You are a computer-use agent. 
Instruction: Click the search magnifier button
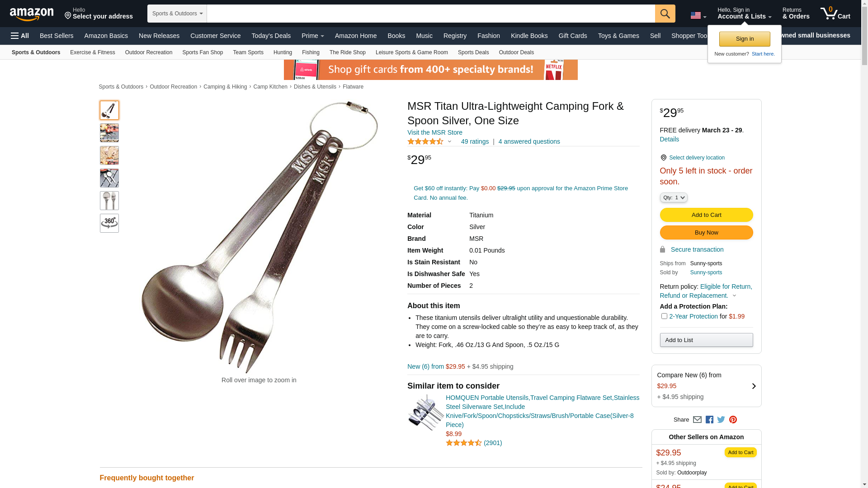[x=665, y=14]
